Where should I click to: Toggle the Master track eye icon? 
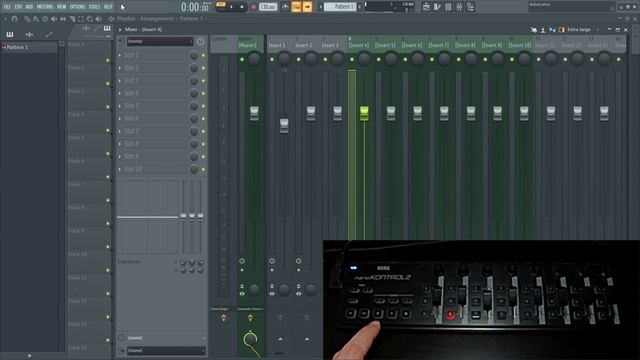(242, 294)
